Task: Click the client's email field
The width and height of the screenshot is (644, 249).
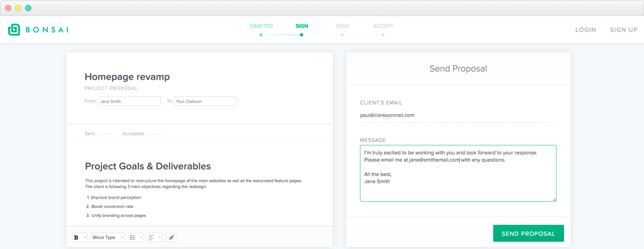Action: 458,115
